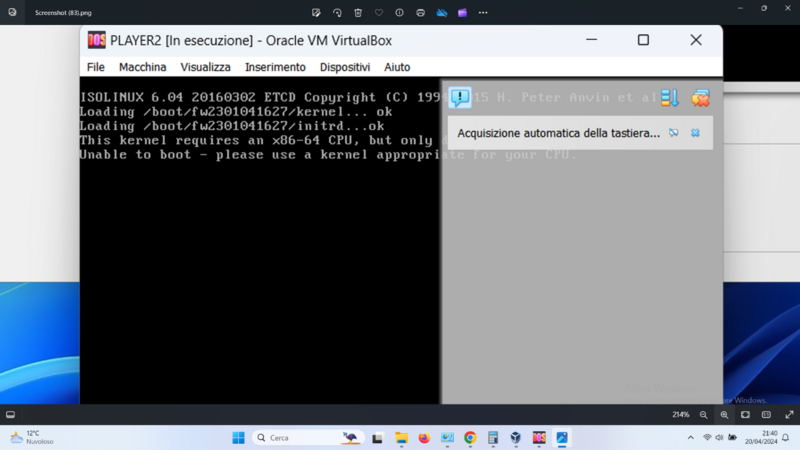Screen dimensions: 800x450
Task: Click the notification center speech bubble icon
Action: [x=460, y=97]
